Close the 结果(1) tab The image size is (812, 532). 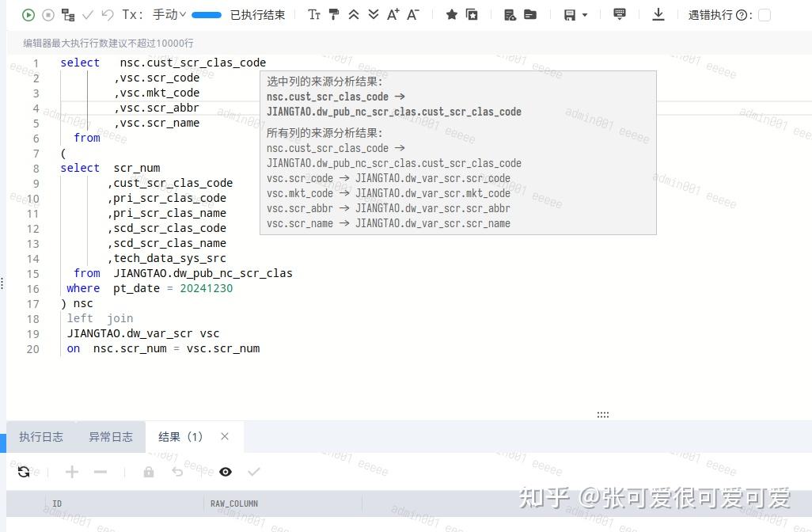pos(224,436)
